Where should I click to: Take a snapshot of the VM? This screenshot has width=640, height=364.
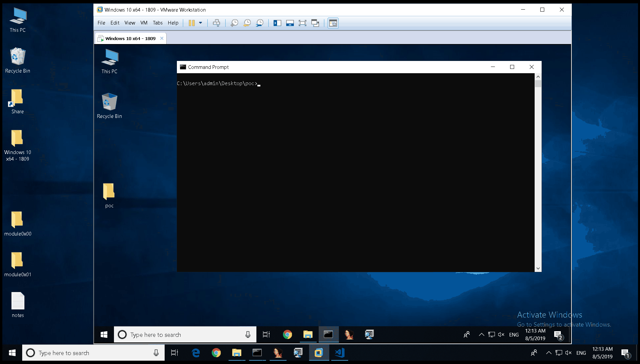click(x=234, y=23)
